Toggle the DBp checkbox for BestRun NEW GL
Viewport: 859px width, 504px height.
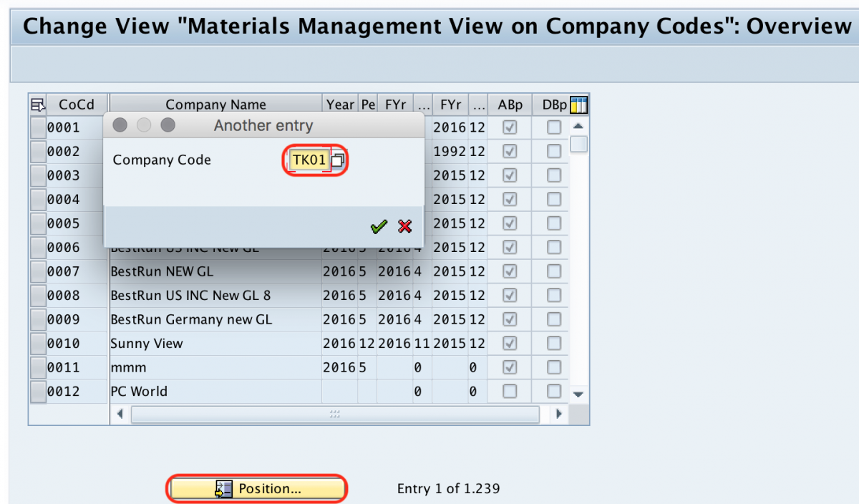(553, 271)
